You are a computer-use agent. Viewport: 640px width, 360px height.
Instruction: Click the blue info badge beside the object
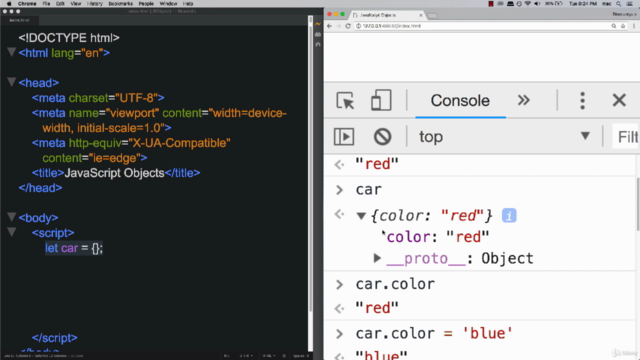pyautogui.click(x=509, y=216)
